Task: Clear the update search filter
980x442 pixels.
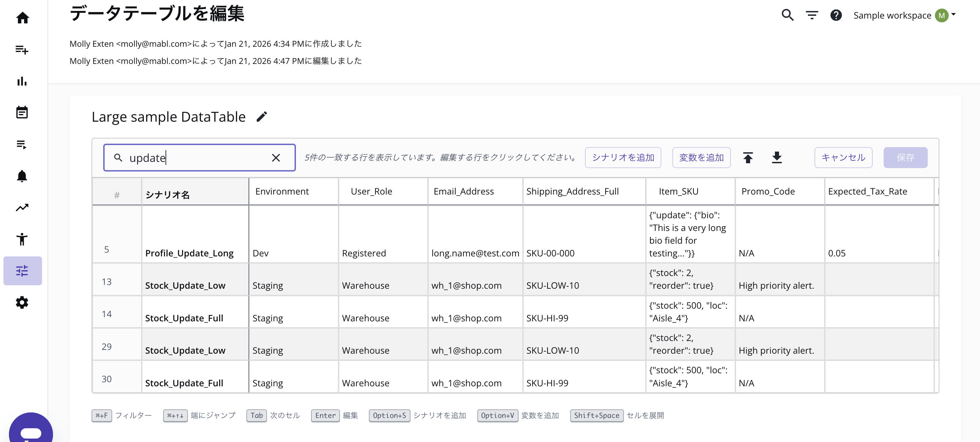Action: [276, 158]
